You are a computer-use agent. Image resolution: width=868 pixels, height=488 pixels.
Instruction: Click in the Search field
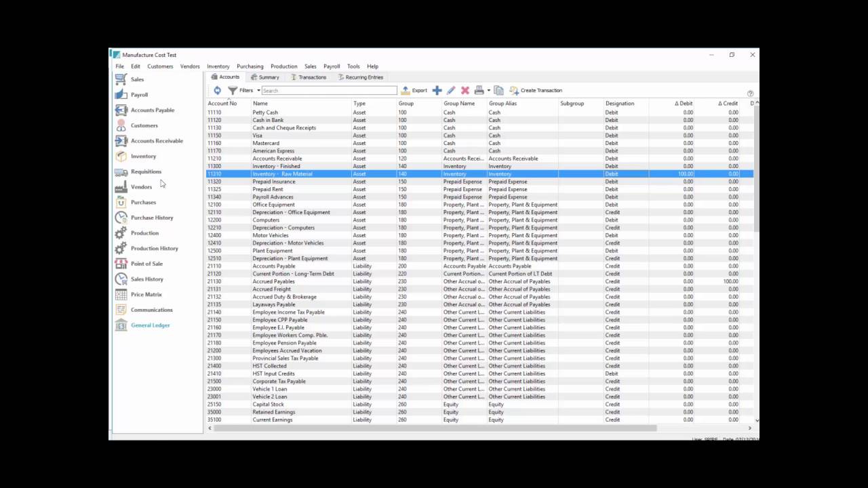[329, 90]
